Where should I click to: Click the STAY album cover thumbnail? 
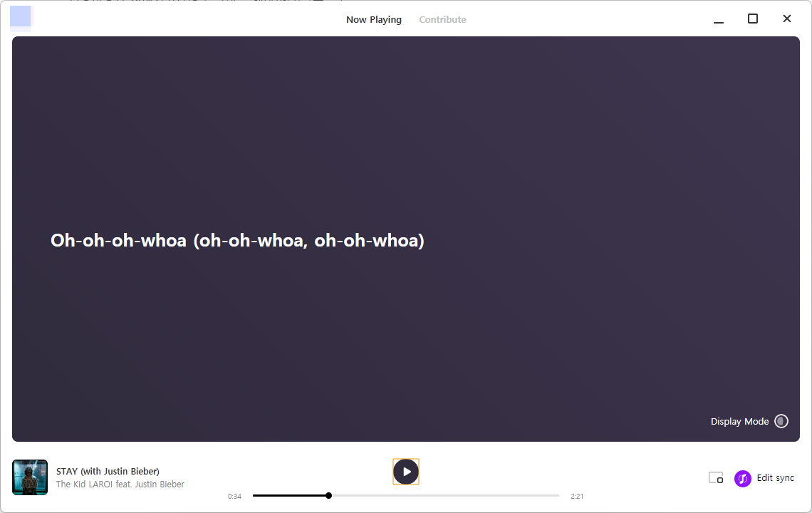coord(30,477)
